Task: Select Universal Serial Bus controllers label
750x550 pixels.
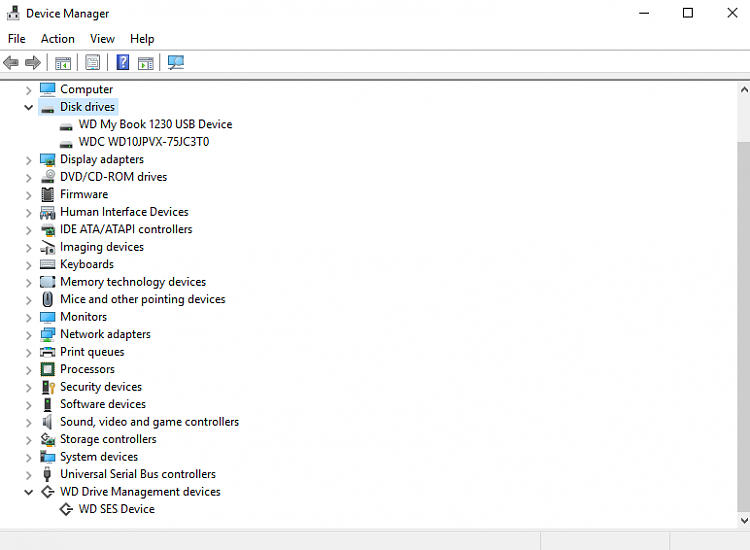Action: click(x=138, y=474)
